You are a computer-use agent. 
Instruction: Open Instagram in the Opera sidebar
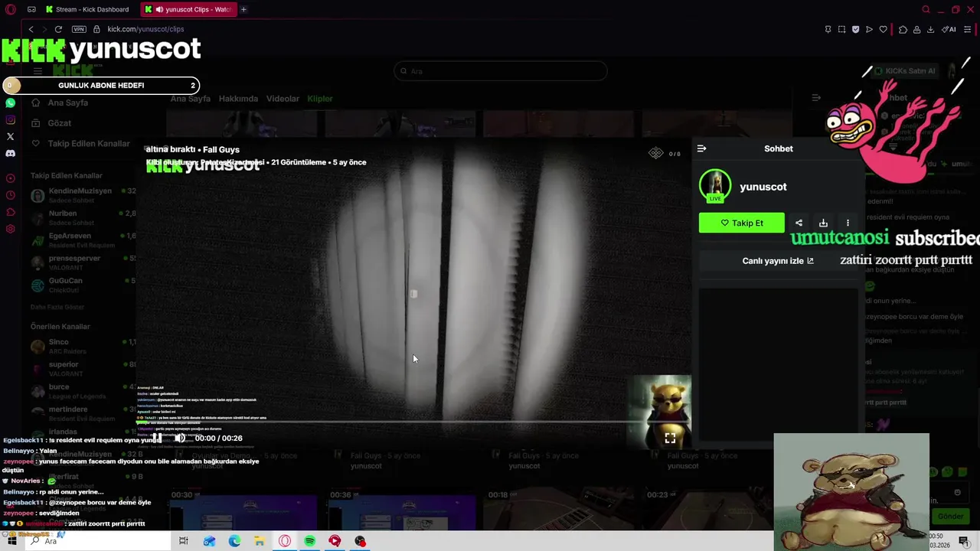coord(10,119)
